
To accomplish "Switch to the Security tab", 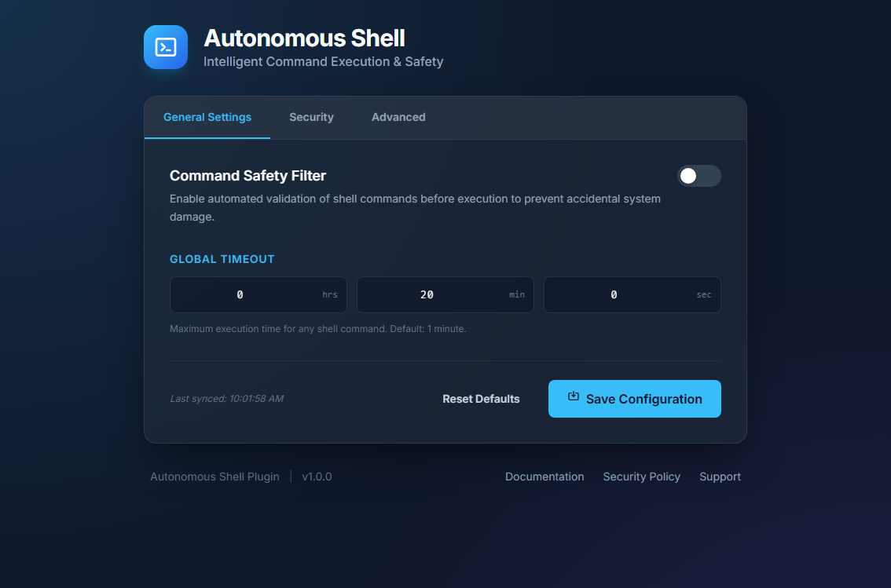I will [x=311, y=117].
